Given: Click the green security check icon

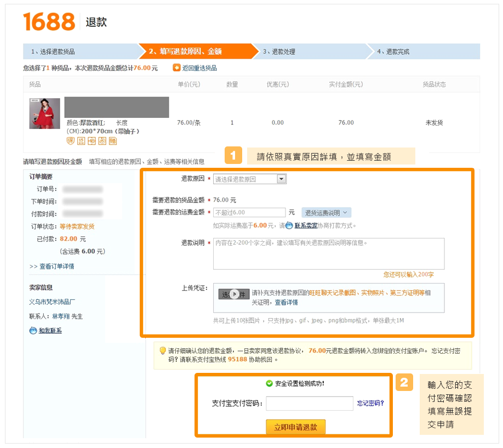Looking at the screenshot, I should pyautogui.click(x=269, y=383).
